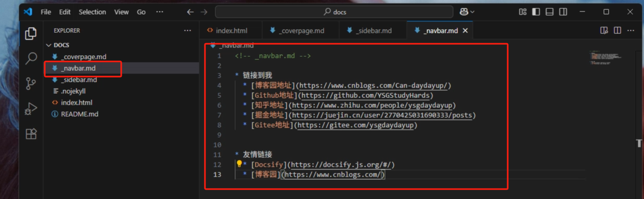Image resolution: width=644 pixels, height=199 pixels.
Task: Open markdown preview to the side
Action: pyautogui.click(x=604, y=31)
